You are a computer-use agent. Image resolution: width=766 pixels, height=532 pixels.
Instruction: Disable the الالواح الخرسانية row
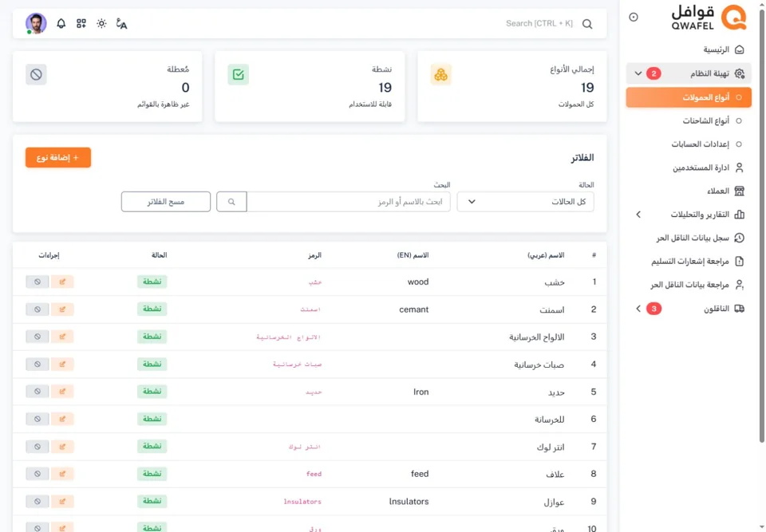(38, 337)
